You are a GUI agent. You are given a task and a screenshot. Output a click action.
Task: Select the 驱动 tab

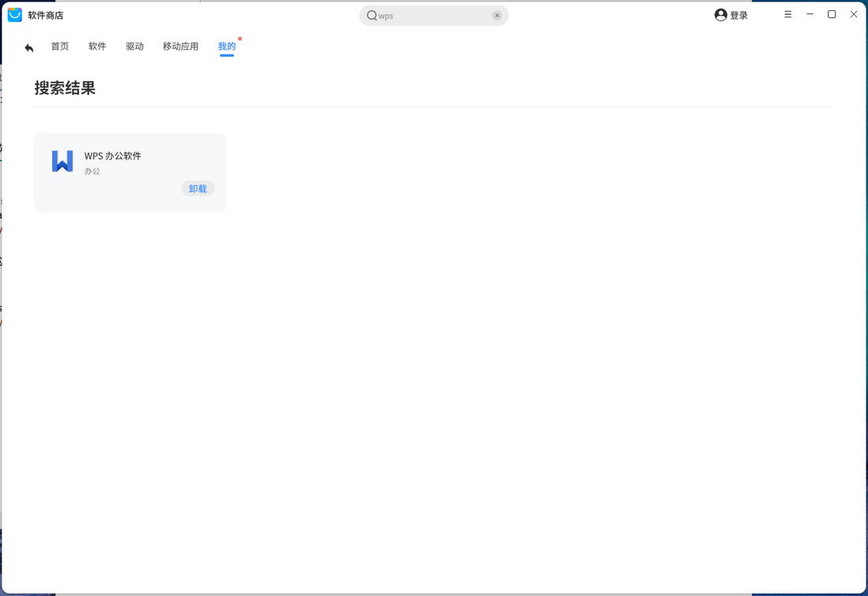[x=134, y=47]
